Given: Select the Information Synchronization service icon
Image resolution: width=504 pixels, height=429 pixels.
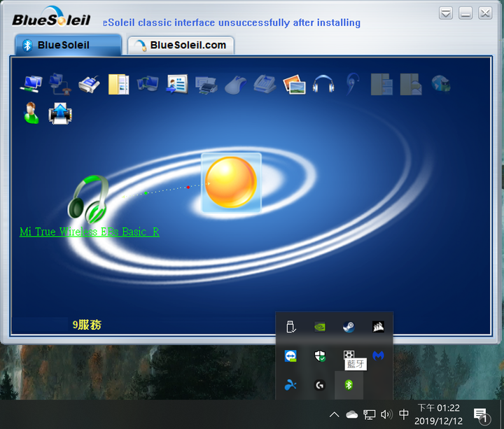Looking at the screenshot, I should pyautogui.click(x=148, y=84).
